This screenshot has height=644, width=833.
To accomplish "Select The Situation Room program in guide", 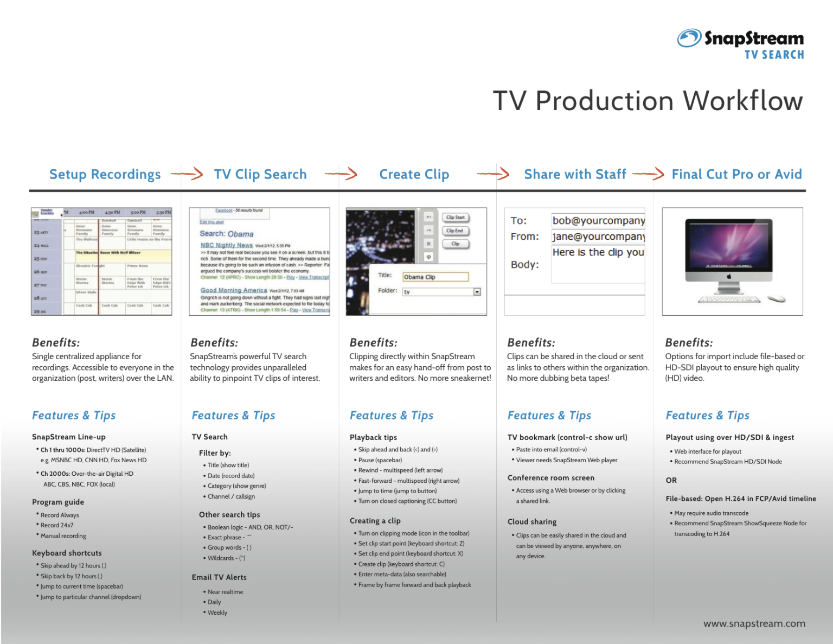I will [x=108, y=253].
